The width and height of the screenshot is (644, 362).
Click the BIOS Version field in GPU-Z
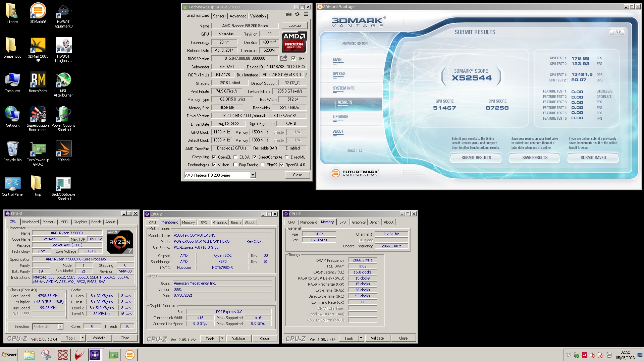[x=245, y=58]
